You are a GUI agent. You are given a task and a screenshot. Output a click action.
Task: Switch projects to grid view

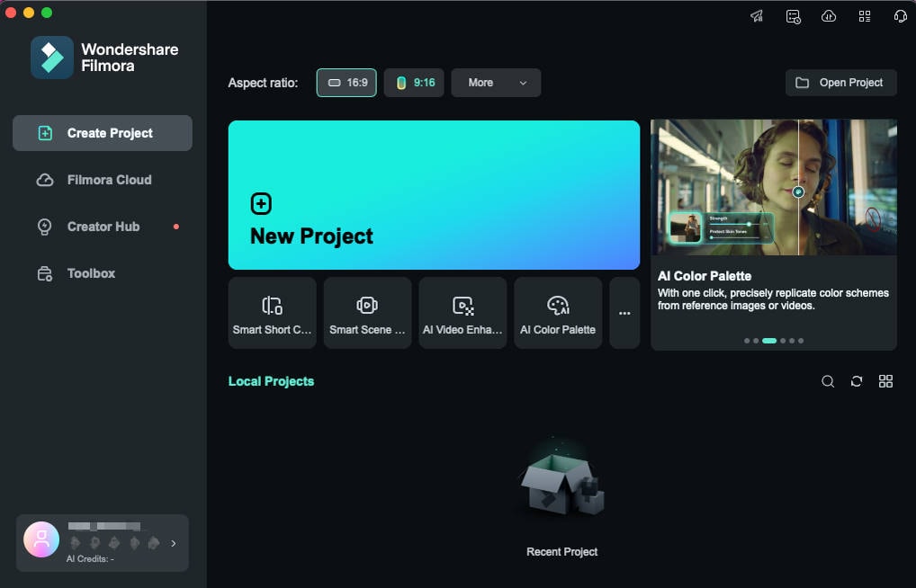(885, 381)
